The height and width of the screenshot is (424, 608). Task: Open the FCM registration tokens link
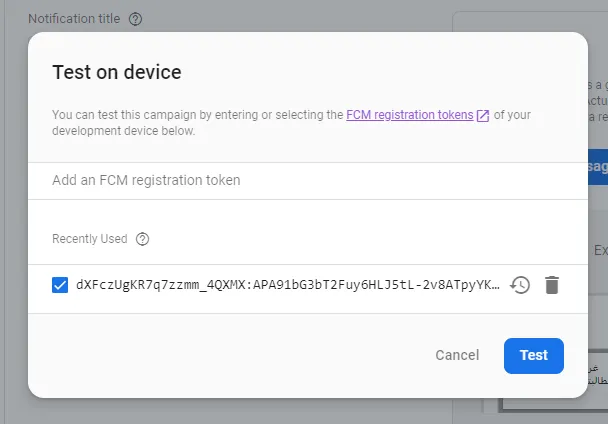(409, 115)
